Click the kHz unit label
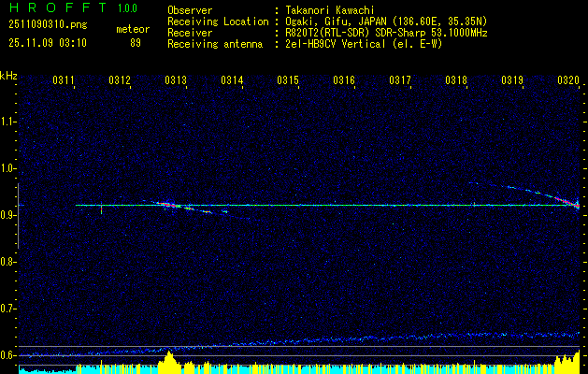 [x=9, y=76]
